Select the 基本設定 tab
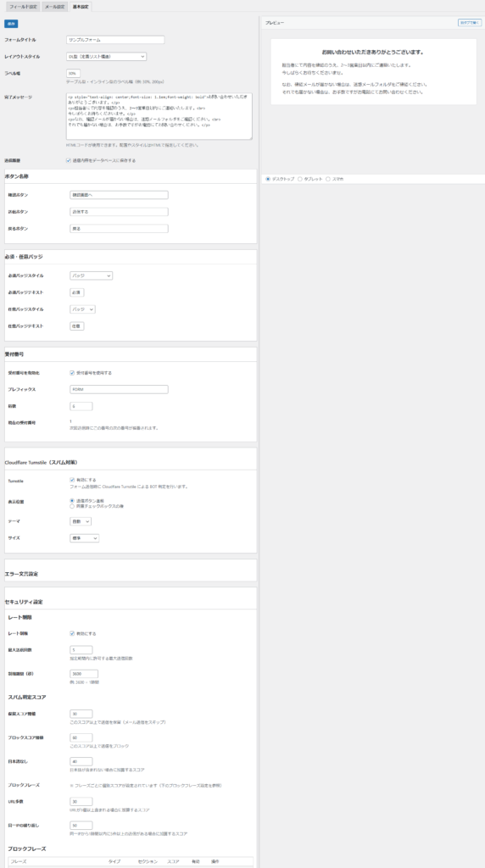The image size is (485, 868). tap(81, 7)
